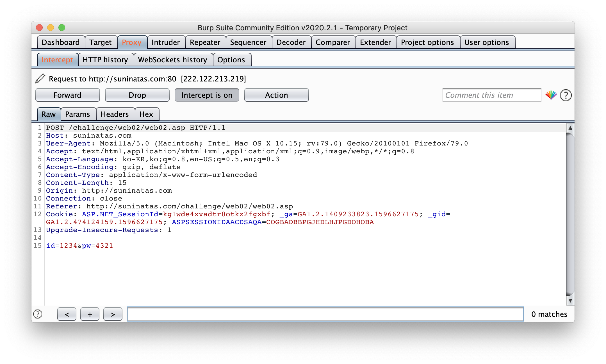Select the Params view tab
606x364 pixels.
[x=78, y=114]
